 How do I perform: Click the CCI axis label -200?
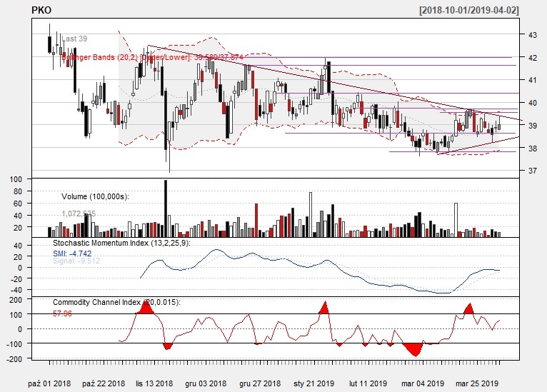tap(15, 358)
